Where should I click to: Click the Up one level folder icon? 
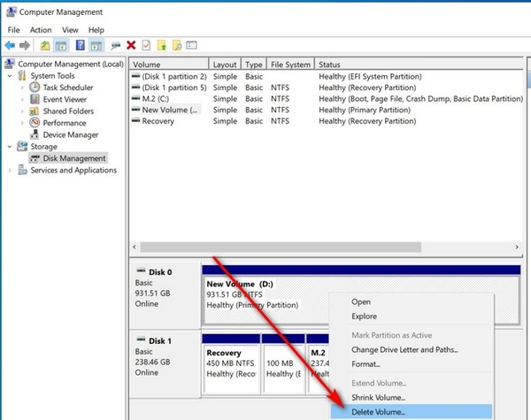[45, 45]
